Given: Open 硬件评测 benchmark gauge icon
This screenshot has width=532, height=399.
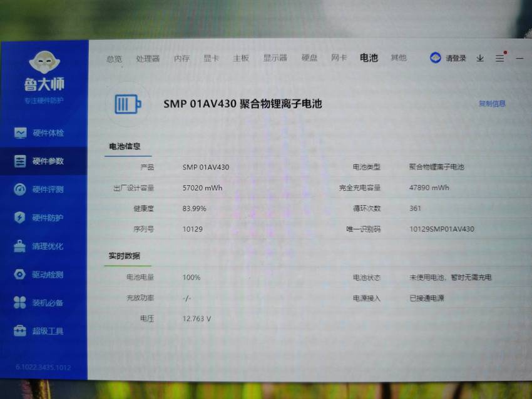Looking at the screenshot, I should [19, 189].
